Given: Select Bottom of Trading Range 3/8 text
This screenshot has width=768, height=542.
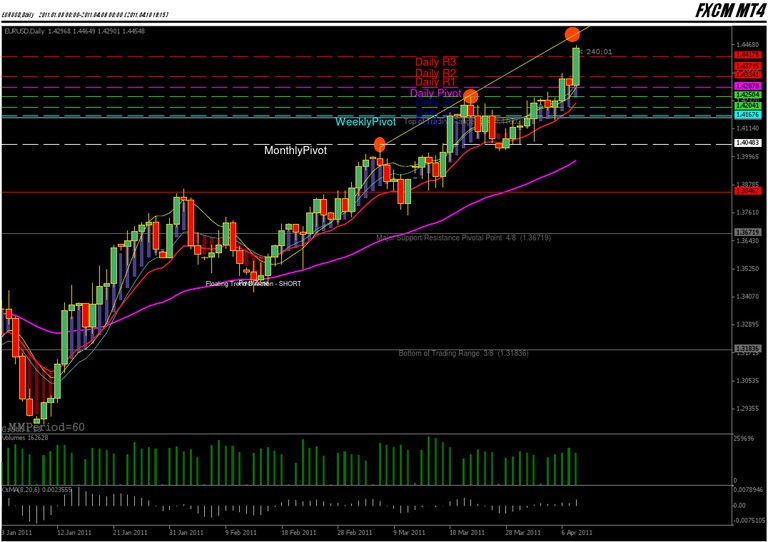Looking at the screenshot, I should [x=463, y=353].
